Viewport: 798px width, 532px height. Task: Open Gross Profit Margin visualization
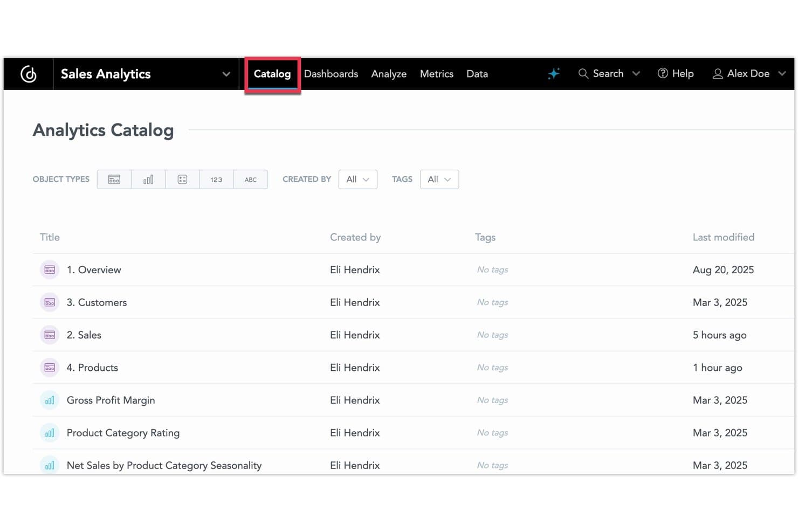[x=111, y=400]
